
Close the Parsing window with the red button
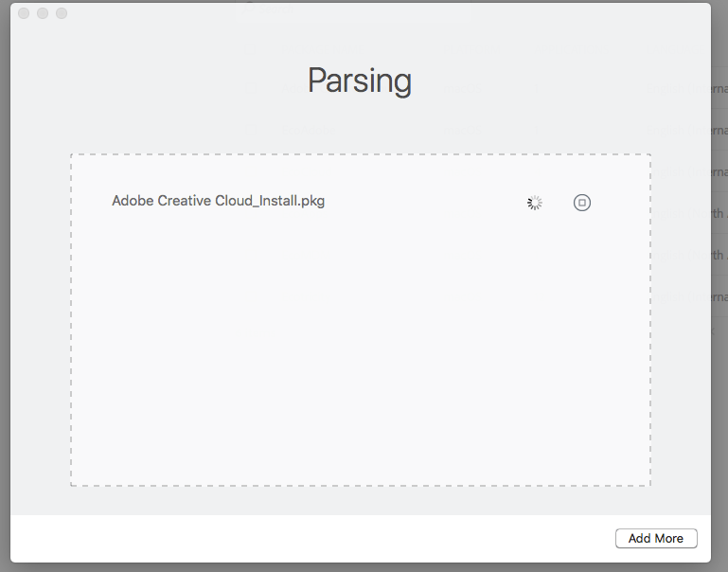tap(24, 13)
